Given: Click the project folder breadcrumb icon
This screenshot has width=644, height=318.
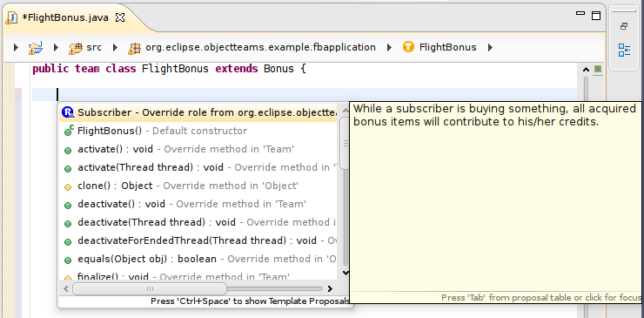Looking at the screenshot, I should 36,48.
